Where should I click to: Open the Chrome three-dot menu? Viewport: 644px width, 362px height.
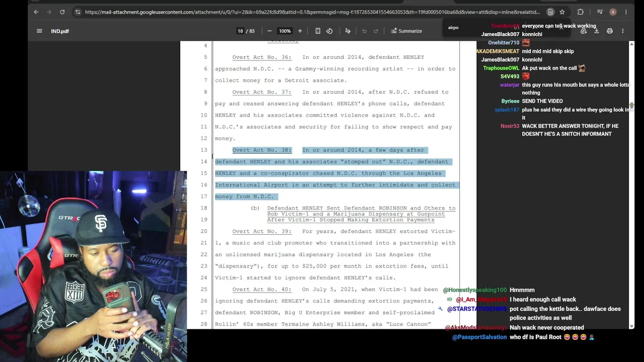tap(626, 12)
